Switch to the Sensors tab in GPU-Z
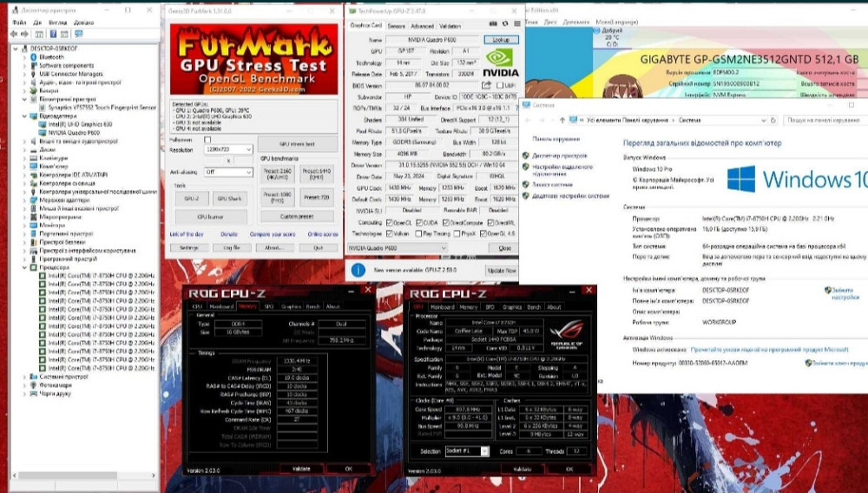This screenshot has width=868, height=493. [396, 26]
